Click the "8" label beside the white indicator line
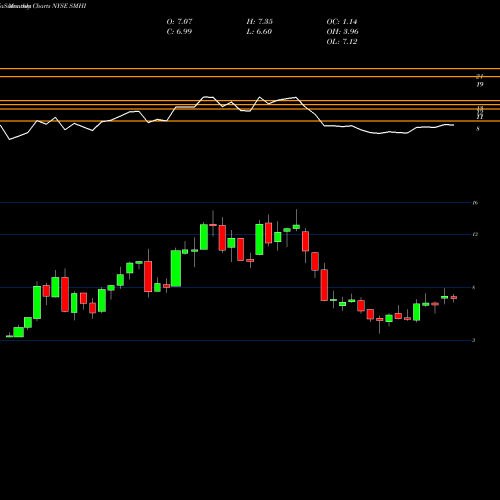The width and height of the screenshot is (500, 500). pos(478,129)
